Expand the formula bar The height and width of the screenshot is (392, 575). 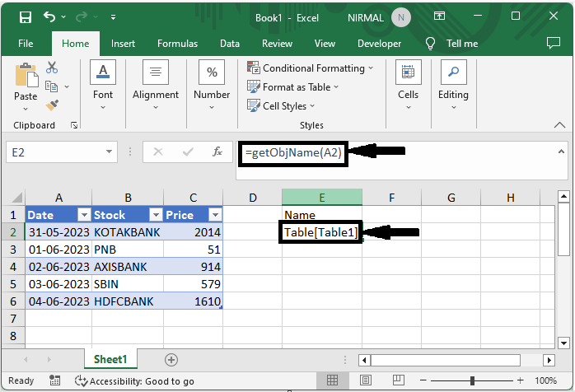pyautogui.click(x=561, y=152)
